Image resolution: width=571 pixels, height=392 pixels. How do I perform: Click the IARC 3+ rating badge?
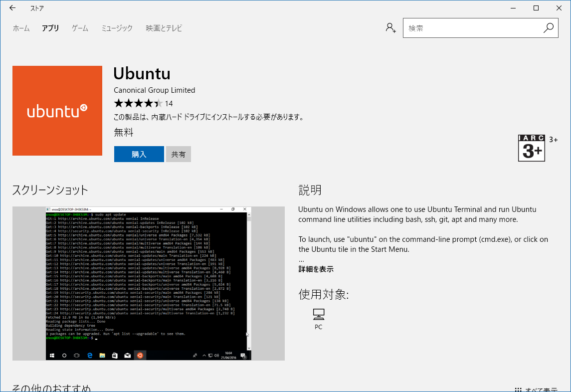click(531, 148)
